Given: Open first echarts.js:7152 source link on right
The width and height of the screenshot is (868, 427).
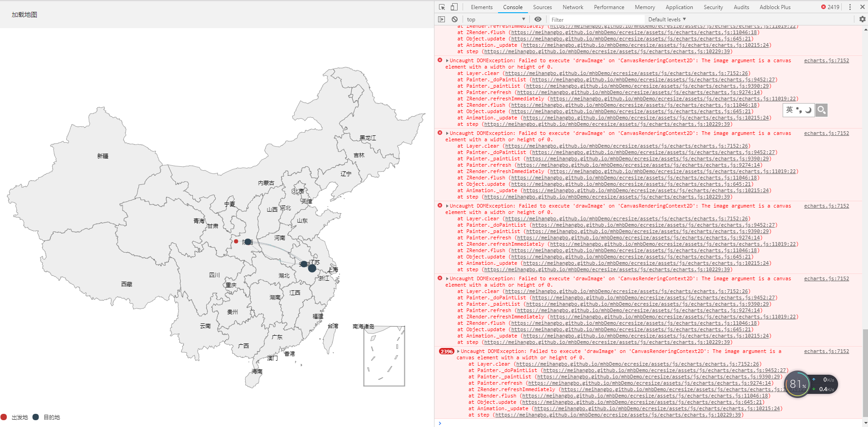Looking at the screenshot, I should click(x=826, y=61).
